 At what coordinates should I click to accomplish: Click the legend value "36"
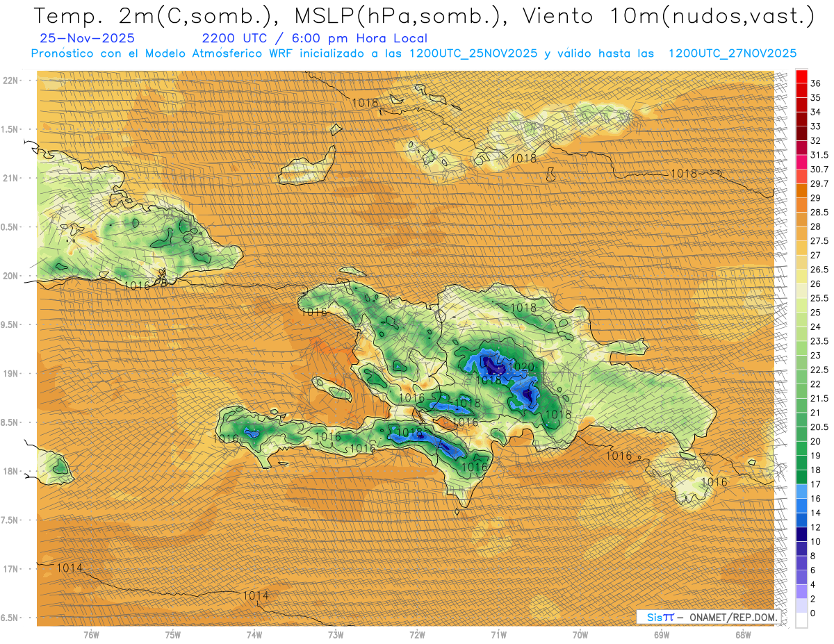coord(816,83)
